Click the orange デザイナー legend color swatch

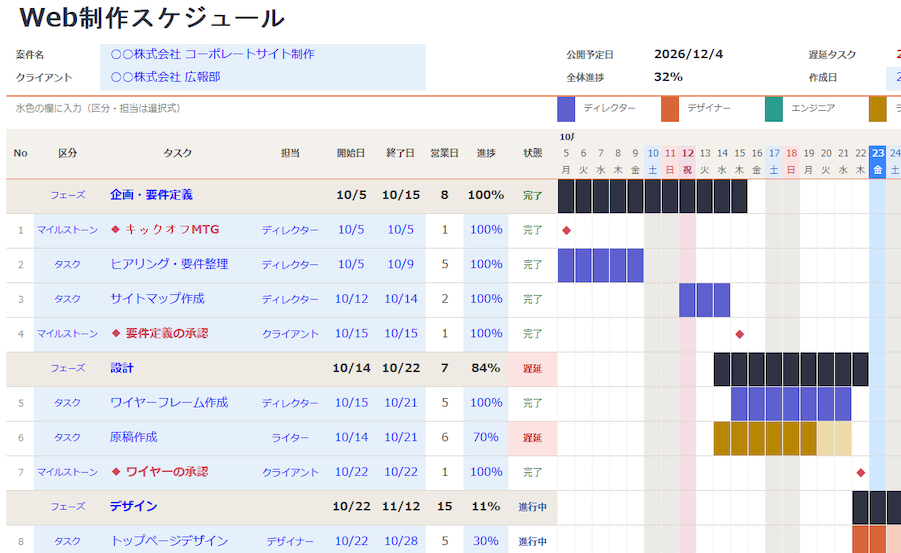670,109
